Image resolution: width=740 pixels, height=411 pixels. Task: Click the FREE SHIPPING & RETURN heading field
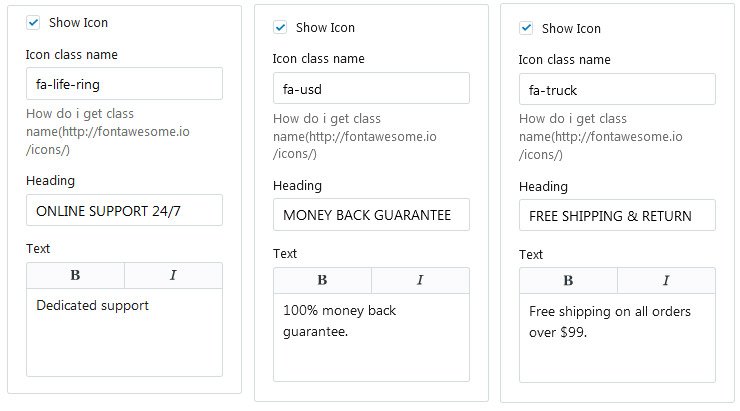pos(617,216)
